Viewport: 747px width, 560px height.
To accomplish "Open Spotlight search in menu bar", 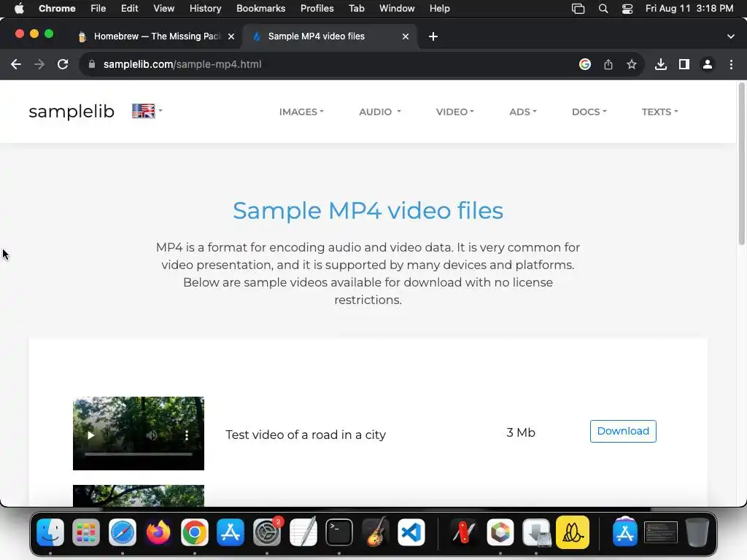I will [x=603, y=9].
